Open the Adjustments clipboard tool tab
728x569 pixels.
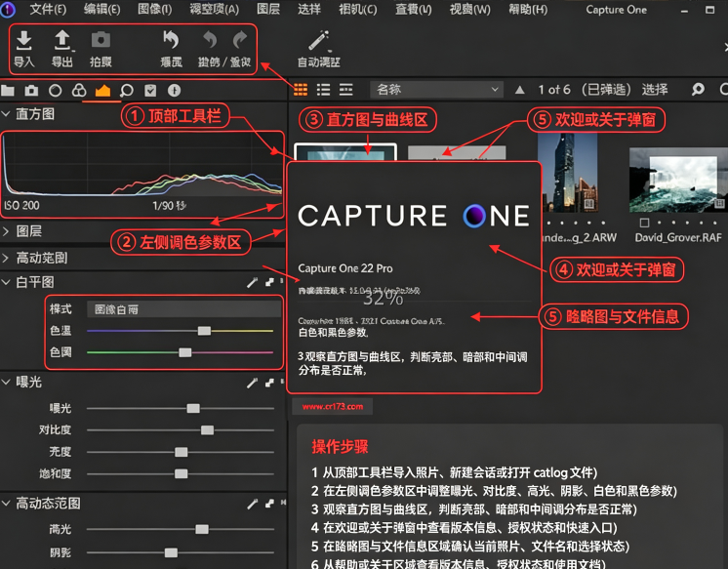point(150,90)
